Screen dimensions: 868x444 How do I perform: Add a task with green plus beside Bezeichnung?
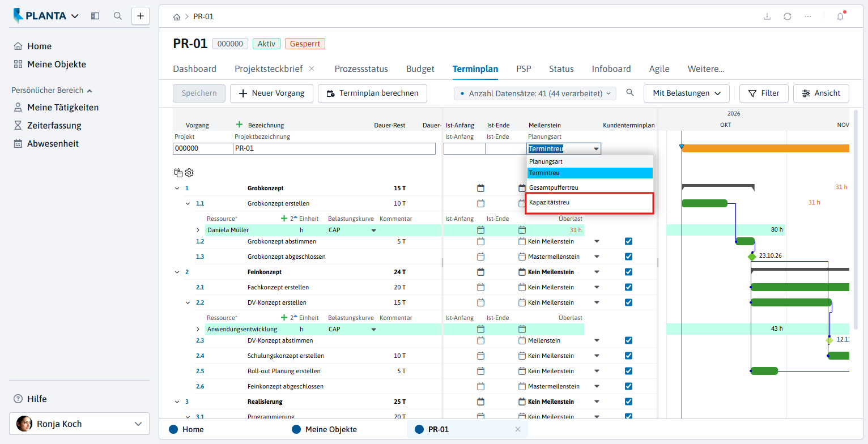(239, 125)
